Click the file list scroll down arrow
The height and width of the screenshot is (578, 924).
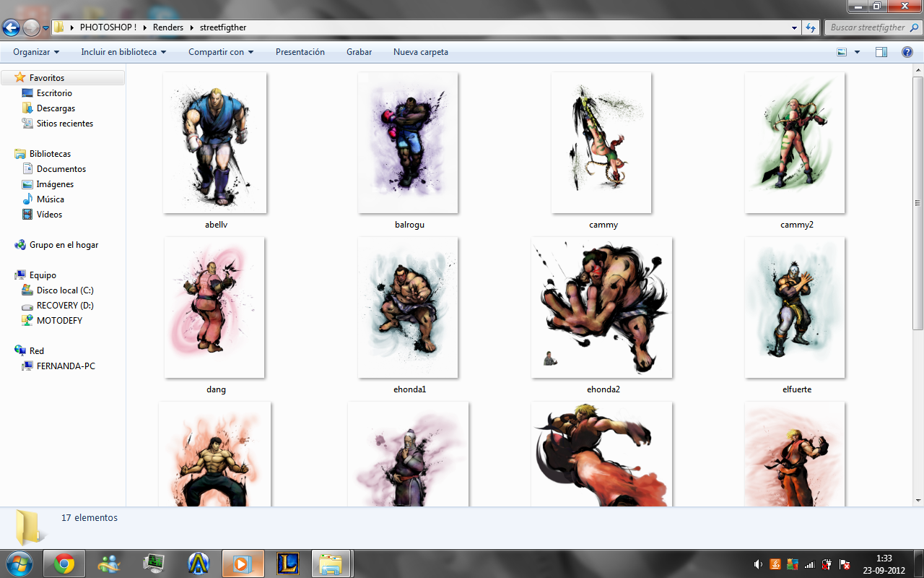pos(918,500)
